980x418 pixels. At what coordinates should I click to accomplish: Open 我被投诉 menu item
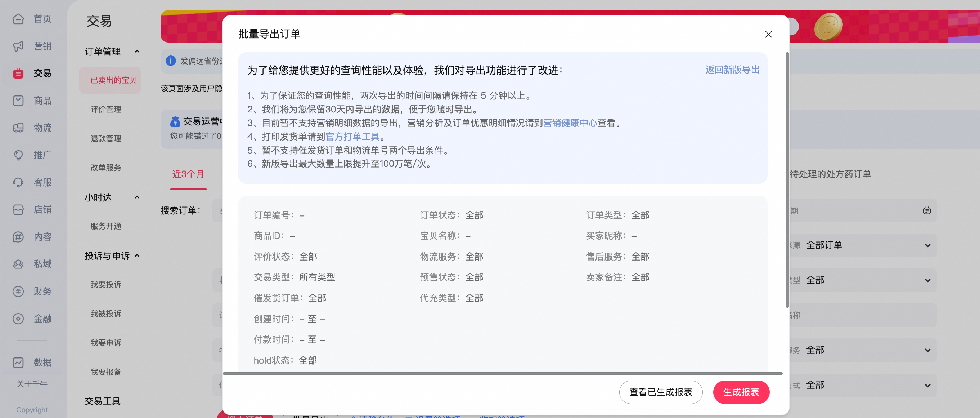point(106,314)
